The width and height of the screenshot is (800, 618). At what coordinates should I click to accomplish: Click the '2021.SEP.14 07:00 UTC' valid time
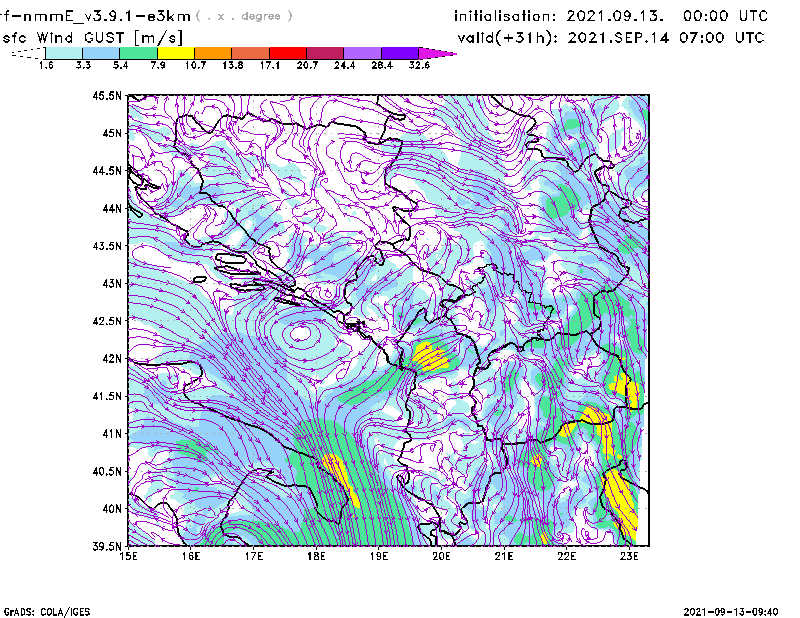(x=666, y=38)
